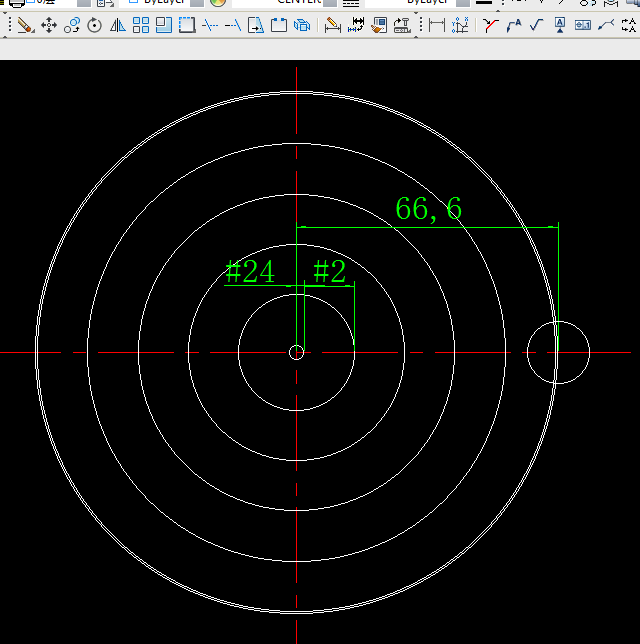Select the Extend tool
This screenshot has width=640, height=644.
pos(233,25)
